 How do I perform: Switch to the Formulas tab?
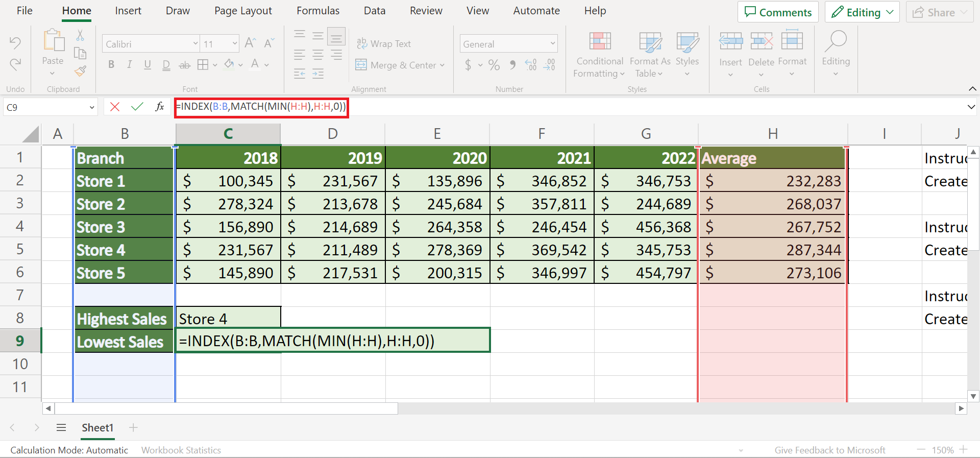tap(318, 11)
